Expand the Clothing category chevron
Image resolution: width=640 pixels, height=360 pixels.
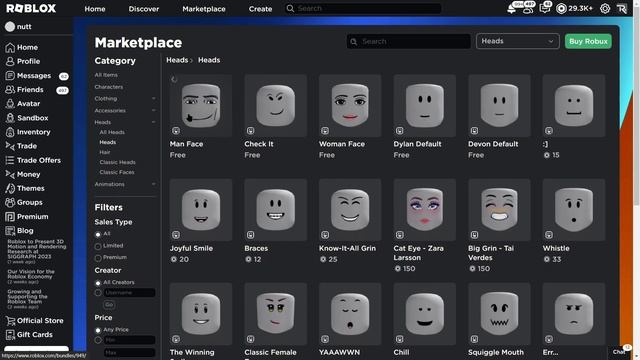(153, 99)
